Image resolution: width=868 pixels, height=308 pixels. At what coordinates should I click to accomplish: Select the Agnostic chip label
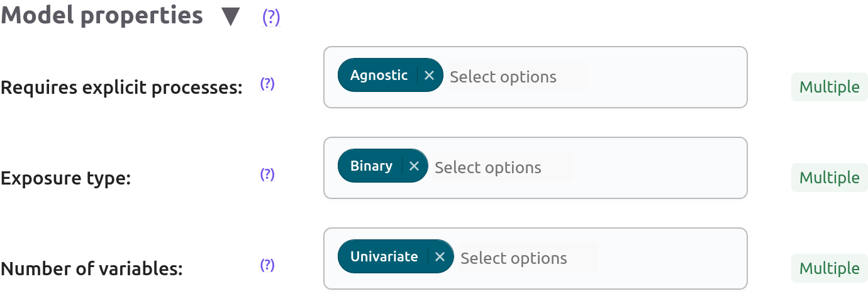tap(379, 76)
